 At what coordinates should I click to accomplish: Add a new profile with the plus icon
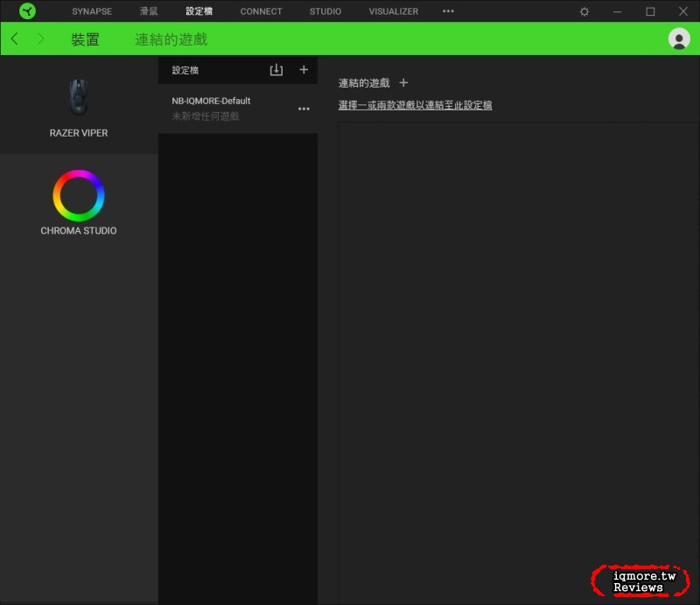coord(304,69)
